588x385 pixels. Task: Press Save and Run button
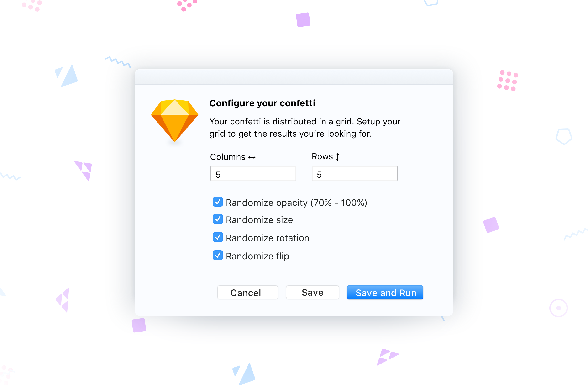pos(385,292)
